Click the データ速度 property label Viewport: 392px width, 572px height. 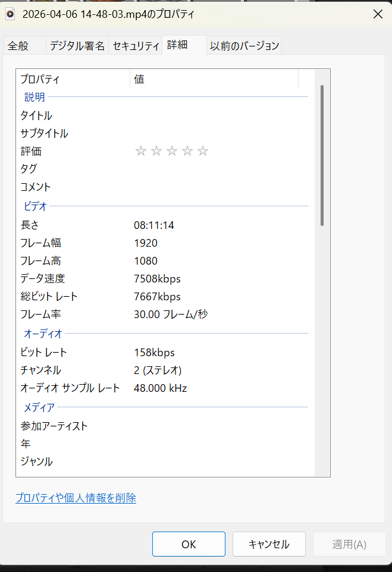(43, 279)
